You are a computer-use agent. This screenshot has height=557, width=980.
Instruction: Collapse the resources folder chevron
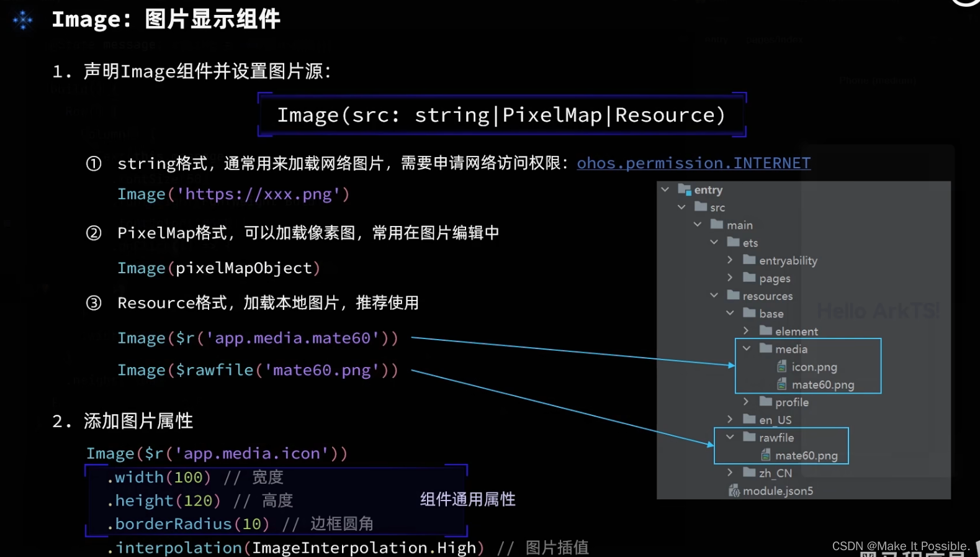click(714, 296)
